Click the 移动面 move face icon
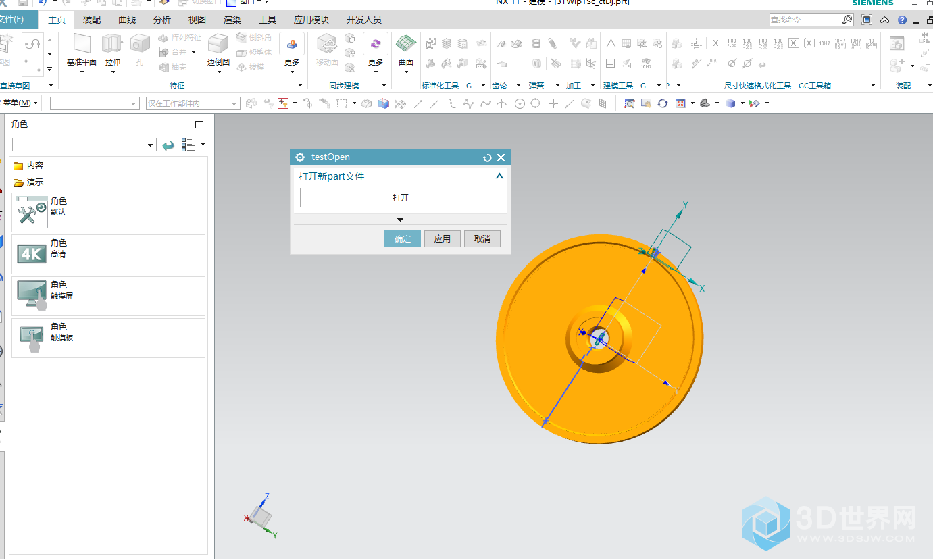 (327, 44)
